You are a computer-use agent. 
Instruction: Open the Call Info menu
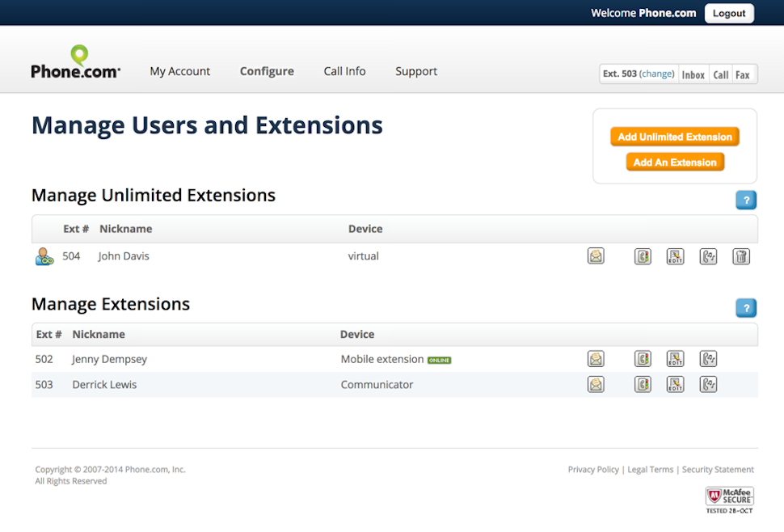point(344,71)
